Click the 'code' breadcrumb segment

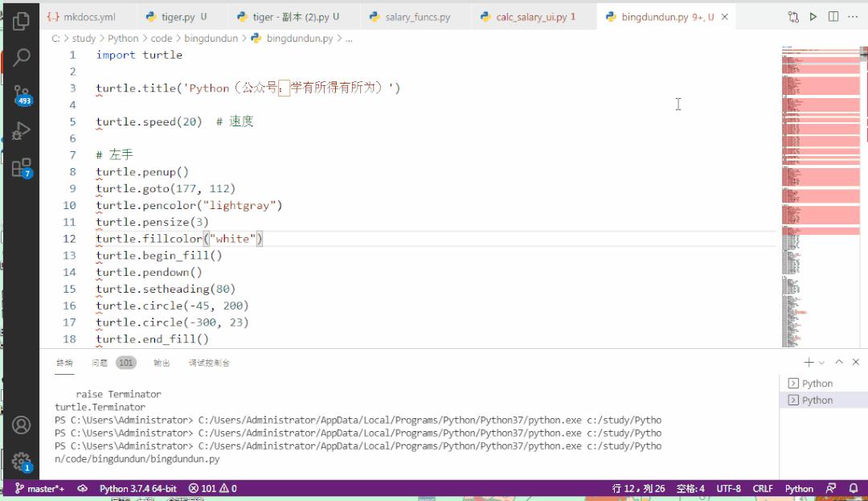point(161,39)
